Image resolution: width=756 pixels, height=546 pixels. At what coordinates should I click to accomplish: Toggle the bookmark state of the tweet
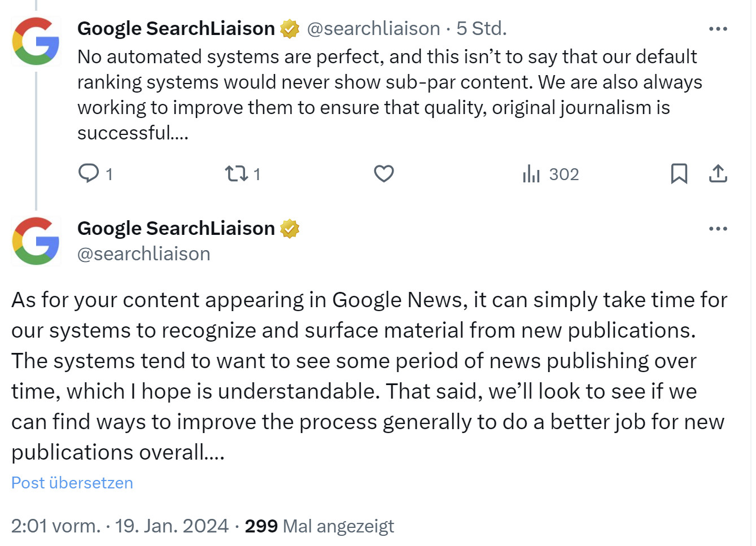pos(680,174)
